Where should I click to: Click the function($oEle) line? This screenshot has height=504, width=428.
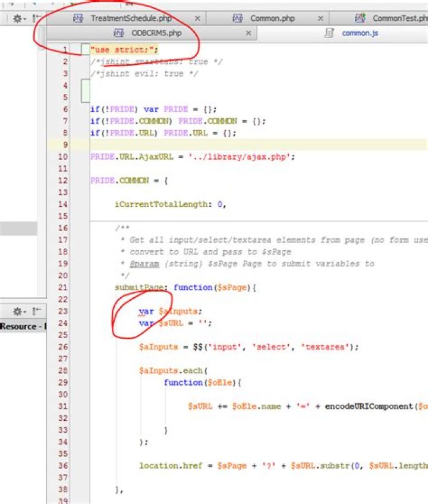tap(203, 383)
